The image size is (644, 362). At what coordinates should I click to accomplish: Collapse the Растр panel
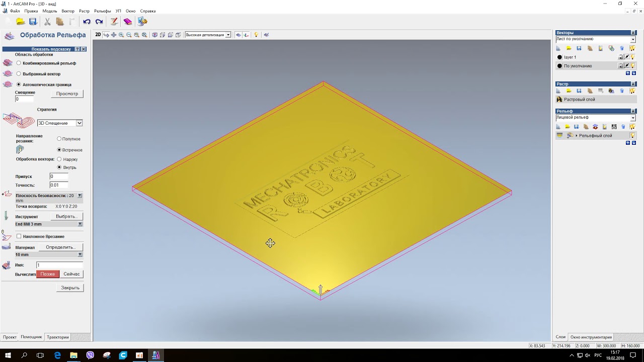tap(633, 84)
